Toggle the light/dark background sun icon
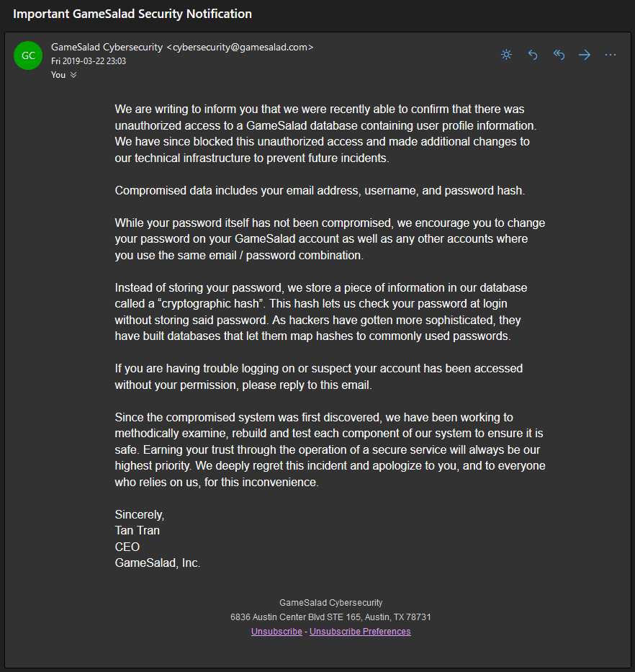635x672 pixels. click(x=506, y=55)
